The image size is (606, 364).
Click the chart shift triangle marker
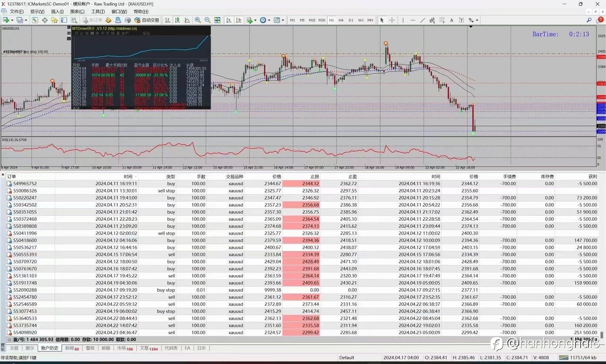pos(471,27)
